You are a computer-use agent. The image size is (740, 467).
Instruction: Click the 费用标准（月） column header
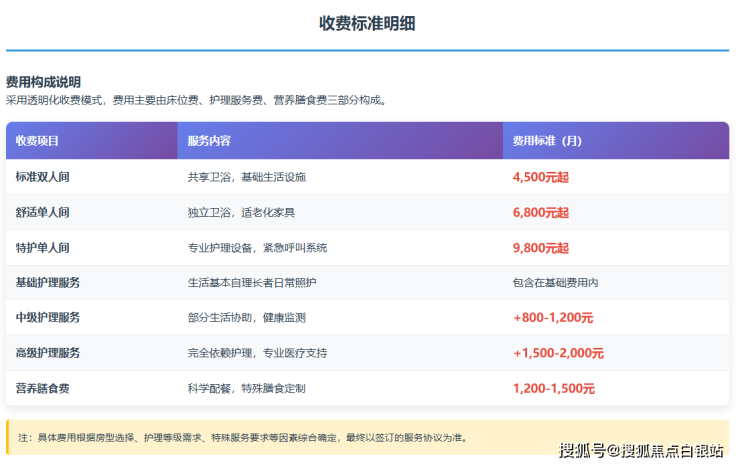coord(547,141)
